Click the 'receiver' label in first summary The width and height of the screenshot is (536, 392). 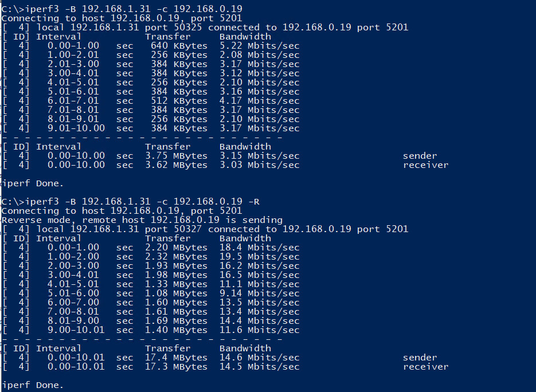(x=425, y=165)
